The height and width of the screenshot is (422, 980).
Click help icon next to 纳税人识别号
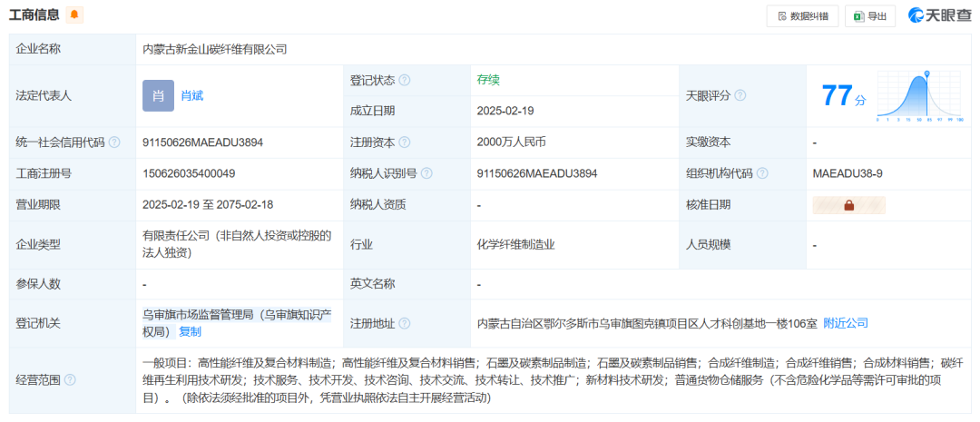click(426, 173)
